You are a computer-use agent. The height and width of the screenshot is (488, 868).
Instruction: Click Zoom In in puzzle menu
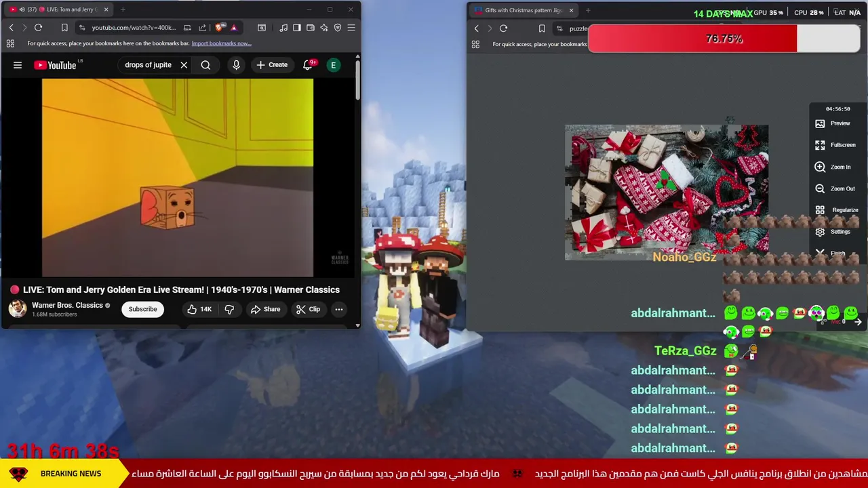pyautogui.click(x=835, y=167)
